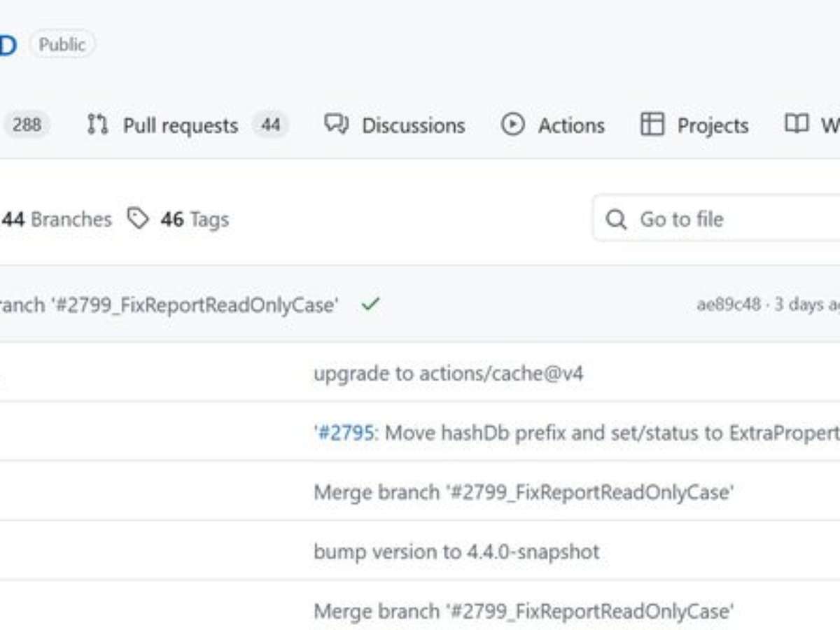Click the Pull requests git-merge icon
The image size is (840, 630).
pyautogui.click(x=97, y=125)
